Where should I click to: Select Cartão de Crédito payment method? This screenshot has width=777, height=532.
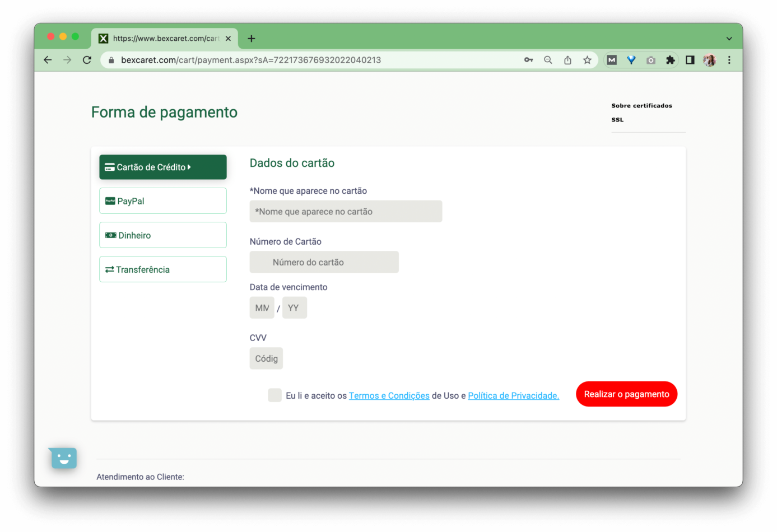coord(163,167)
